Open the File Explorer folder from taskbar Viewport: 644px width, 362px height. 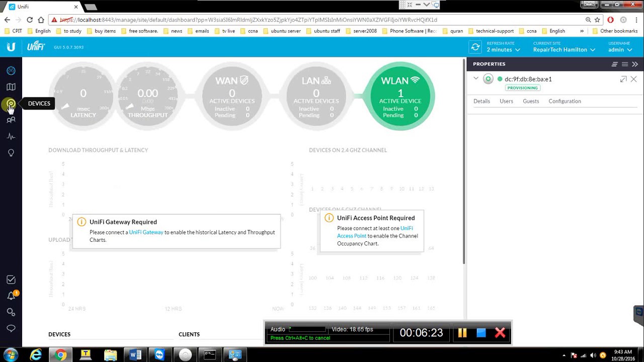[x=110, y=355]
